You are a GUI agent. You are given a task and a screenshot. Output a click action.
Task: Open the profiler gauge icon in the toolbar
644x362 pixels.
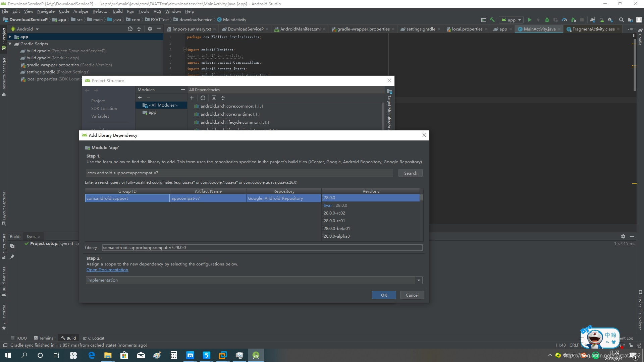click(565, 20)
